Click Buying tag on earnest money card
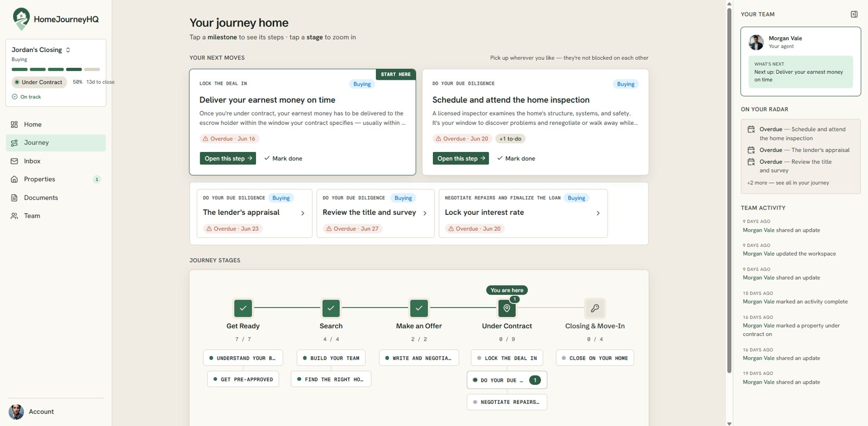Screen dimensions: 868x426 click(362, 84)
